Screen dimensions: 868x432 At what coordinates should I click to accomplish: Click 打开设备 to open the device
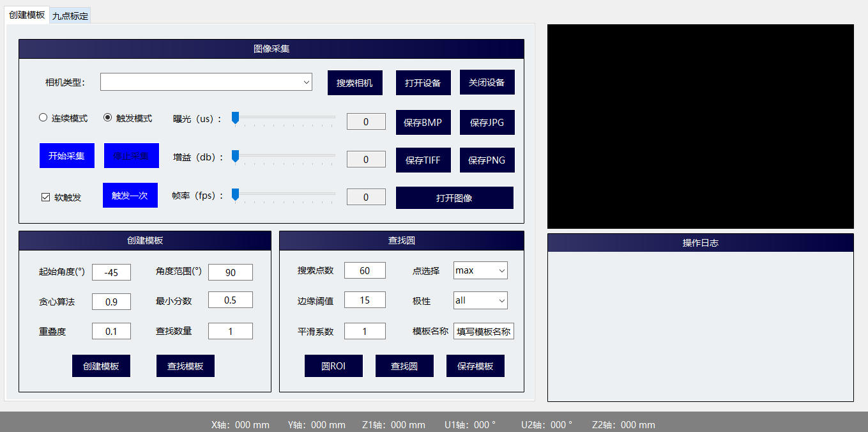[423, 82]
